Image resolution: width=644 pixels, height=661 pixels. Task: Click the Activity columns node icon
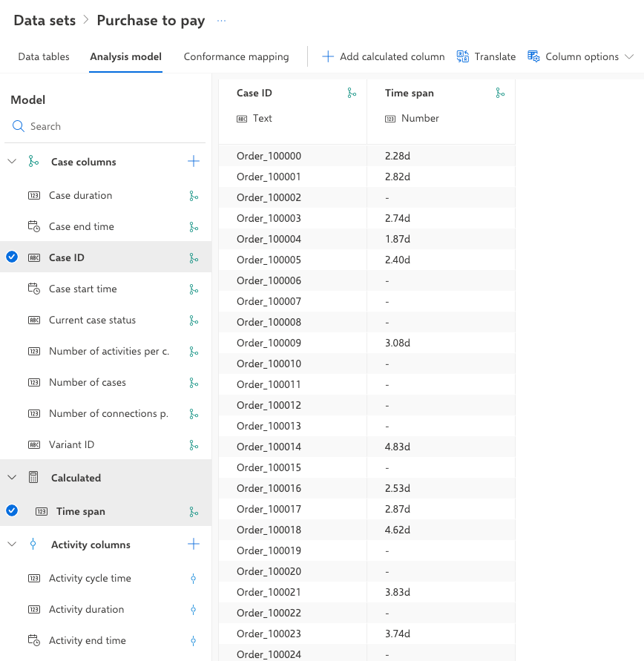(33, 544)
